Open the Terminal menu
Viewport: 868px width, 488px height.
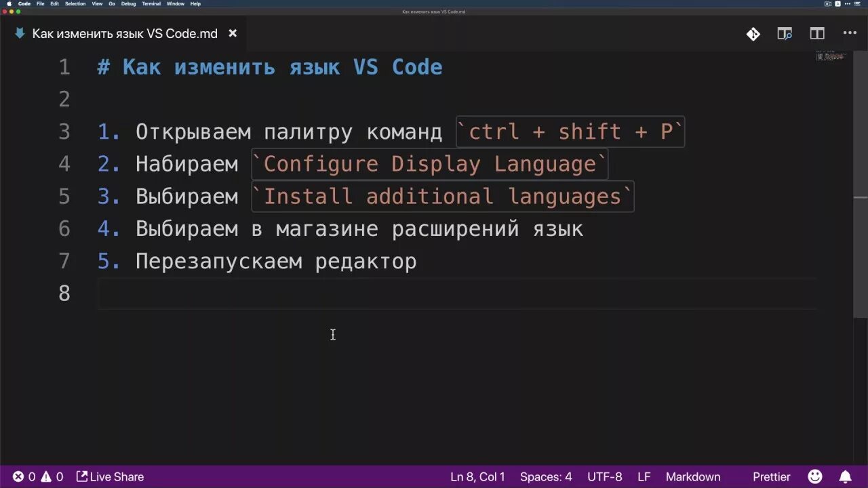(151, 3)
